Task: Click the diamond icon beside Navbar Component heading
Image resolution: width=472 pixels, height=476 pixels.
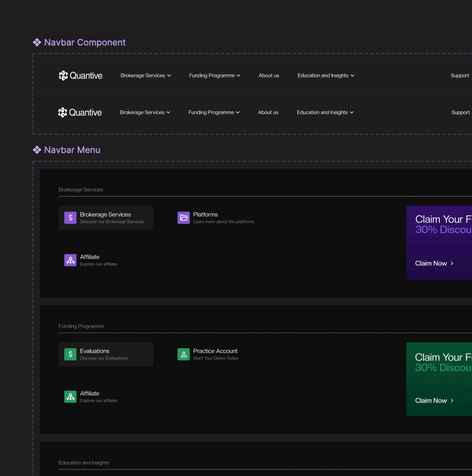Action: click(x=37, y=42)
